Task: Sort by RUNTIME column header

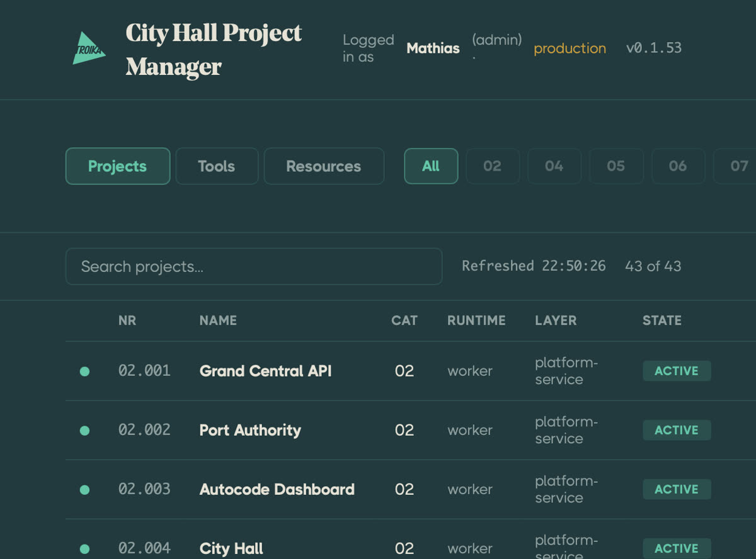Action: click(x=476, y=320)
